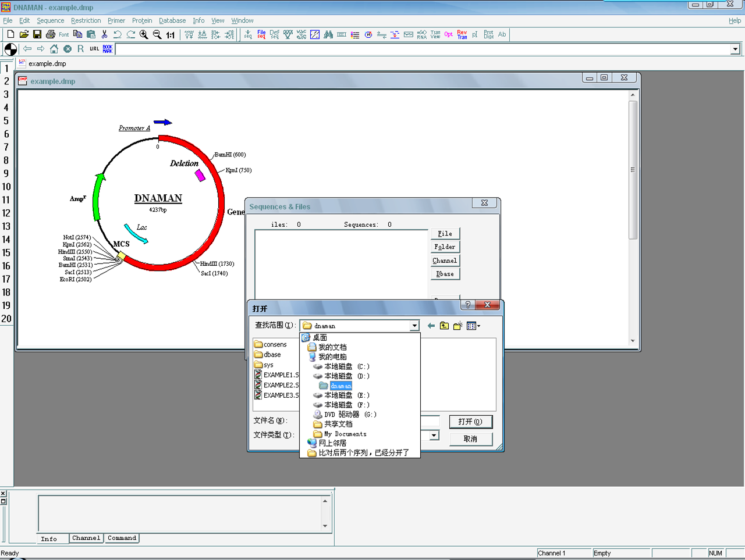Image resolution: width=745 pixels, height=560 pixels.
Task: Open the file type dropdown arrow
Action: coord(434,436)
